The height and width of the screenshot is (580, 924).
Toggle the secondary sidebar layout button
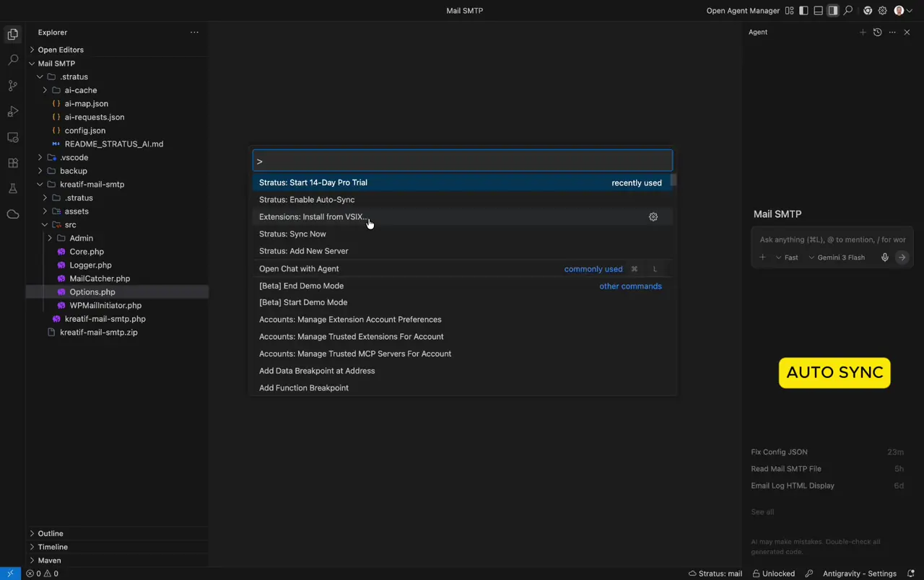coord(833,11)
